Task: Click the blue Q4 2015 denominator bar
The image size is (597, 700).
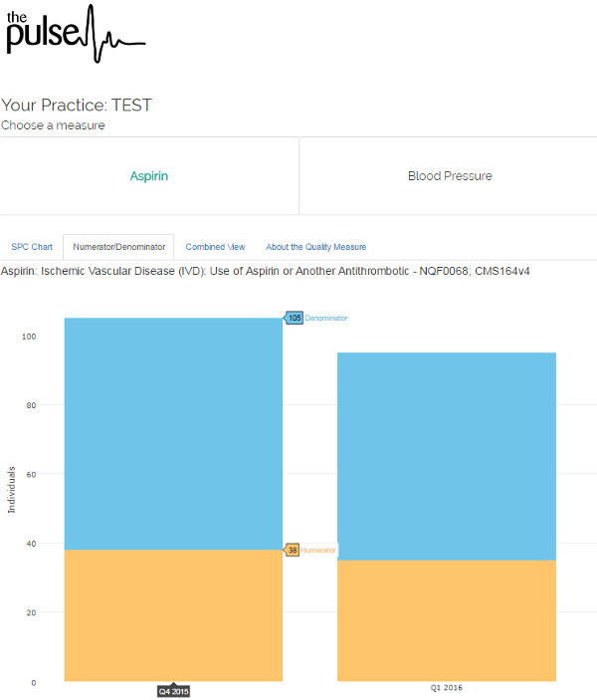Action: click(173, 433)
